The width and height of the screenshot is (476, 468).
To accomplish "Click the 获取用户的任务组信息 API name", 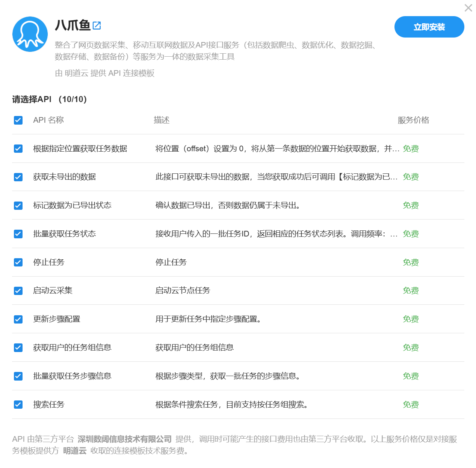I will pos(72,348).
